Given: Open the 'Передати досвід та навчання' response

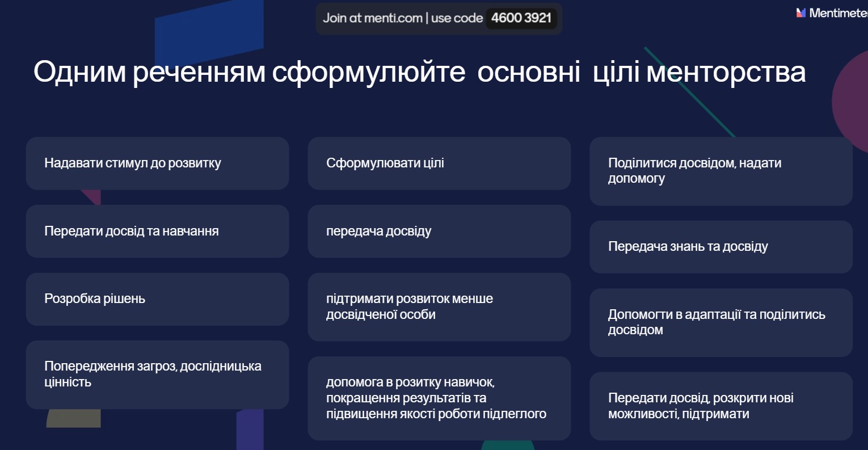Looking at the screenshot, I should [x=157, y=232].
